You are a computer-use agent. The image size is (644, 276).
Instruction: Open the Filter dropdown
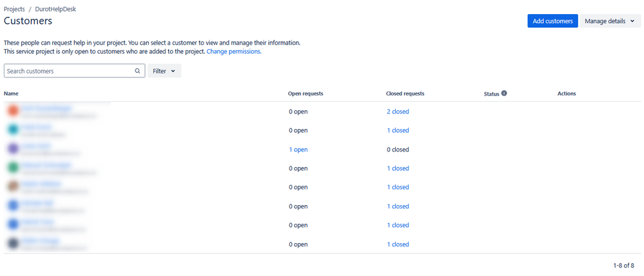164,71
